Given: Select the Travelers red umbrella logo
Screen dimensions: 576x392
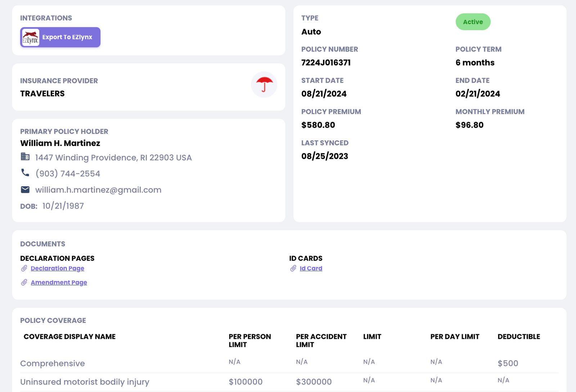Looking at the screenshot, I should coord(264,85).
